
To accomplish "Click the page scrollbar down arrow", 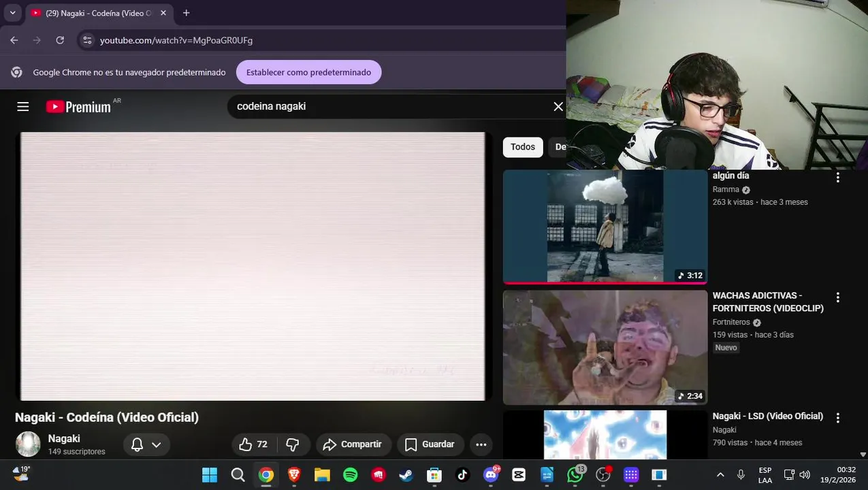I will pos(863,454).
